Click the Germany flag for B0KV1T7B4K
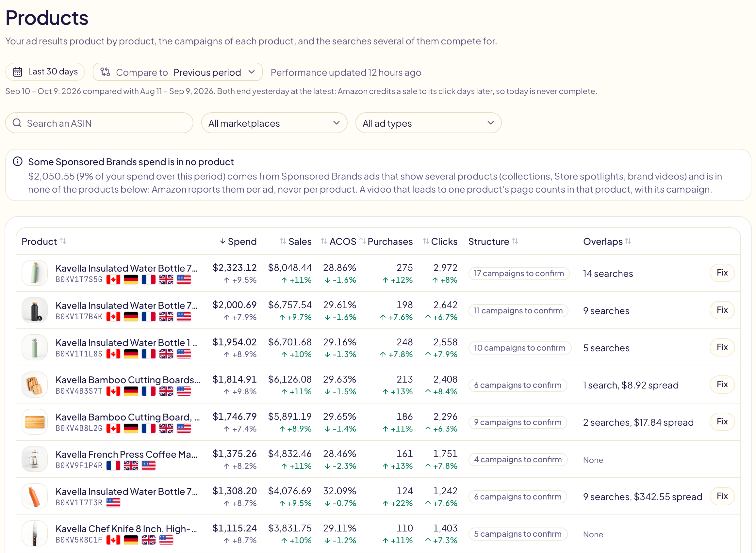The height and width of the screenshot is (553, 756). (x=131, y=317)
